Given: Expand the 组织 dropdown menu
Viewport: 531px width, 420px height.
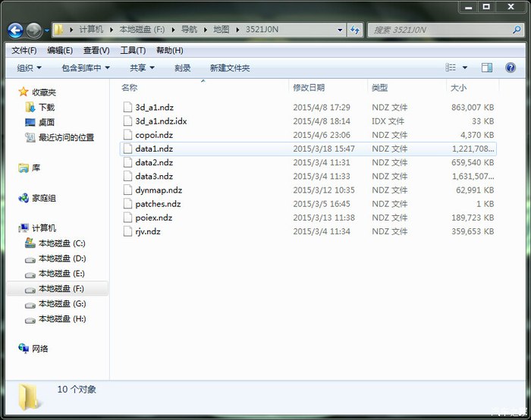Looking at the screenshot, I should pos(29,67).
